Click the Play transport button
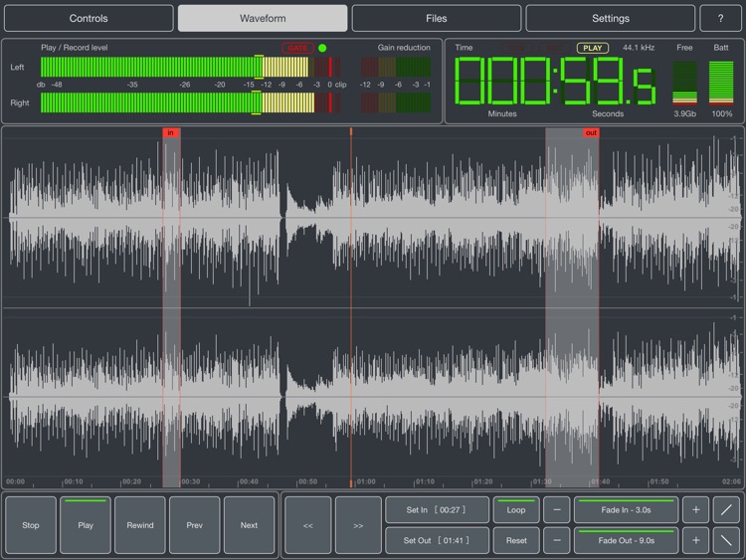Screen dimensions: 746x560 pos(86,525)
